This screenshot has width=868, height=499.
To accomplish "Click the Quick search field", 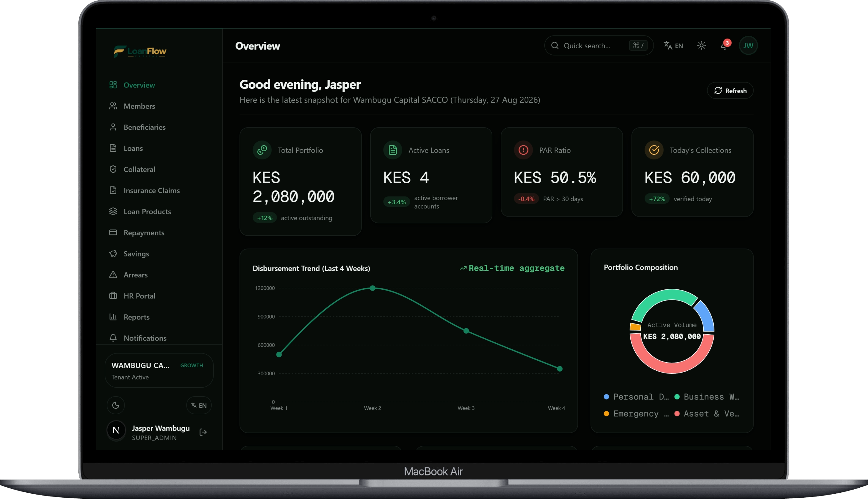I will (x=599, y=46).
